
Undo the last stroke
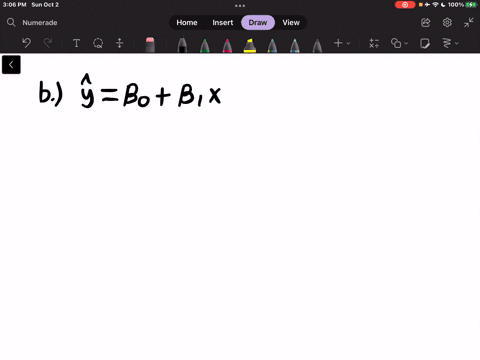tap(26, 43)
